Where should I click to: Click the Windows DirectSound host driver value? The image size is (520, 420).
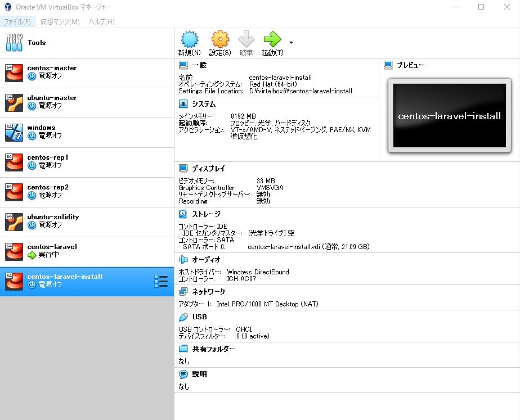(258, 272)
